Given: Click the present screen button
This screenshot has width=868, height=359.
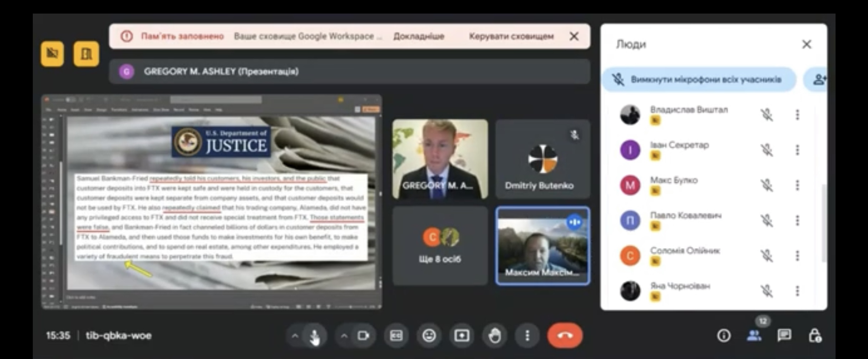Looking at the screenshot, I should [x=462, y=335].
